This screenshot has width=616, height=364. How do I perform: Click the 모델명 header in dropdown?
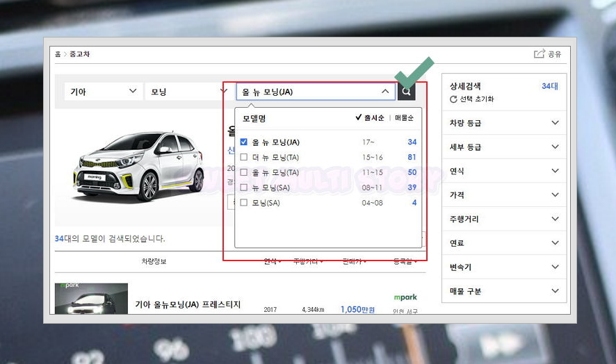pyautogui.click(x=254, y=118)
